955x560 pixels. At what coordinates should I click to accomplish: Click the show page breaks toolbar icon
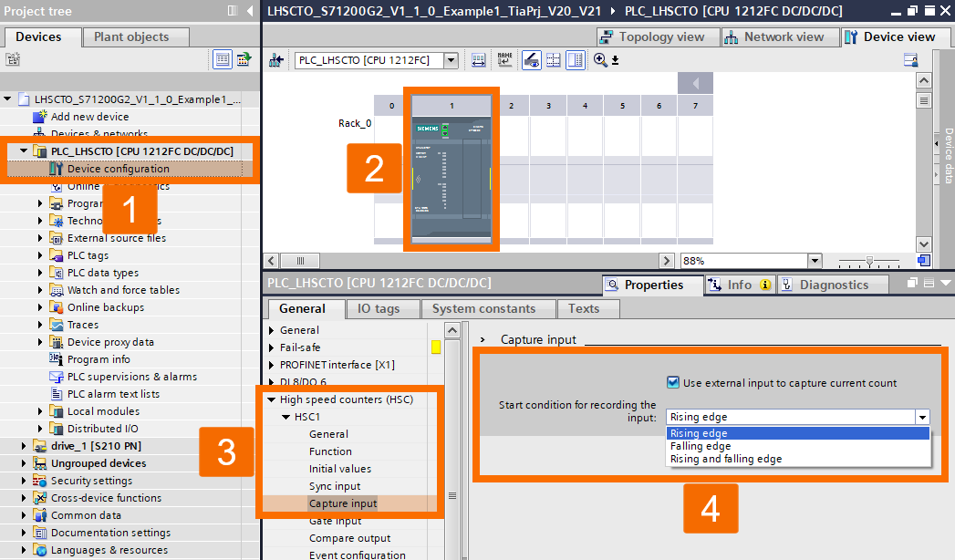point(553,59)
